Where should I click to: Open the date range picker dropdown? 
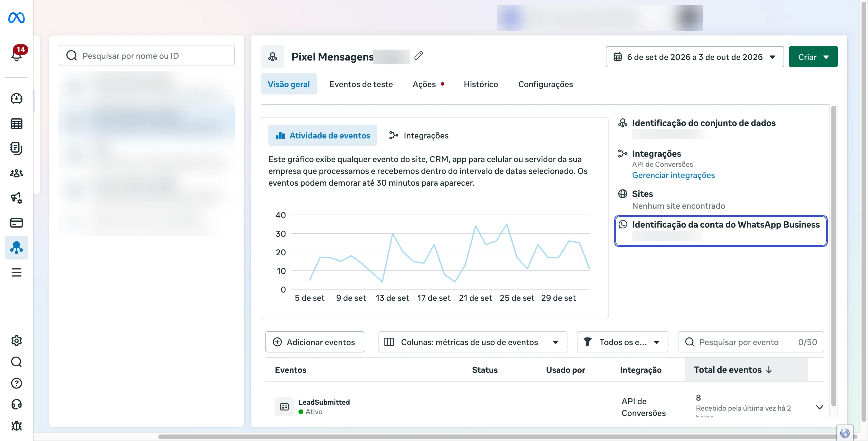pos(694,57)
